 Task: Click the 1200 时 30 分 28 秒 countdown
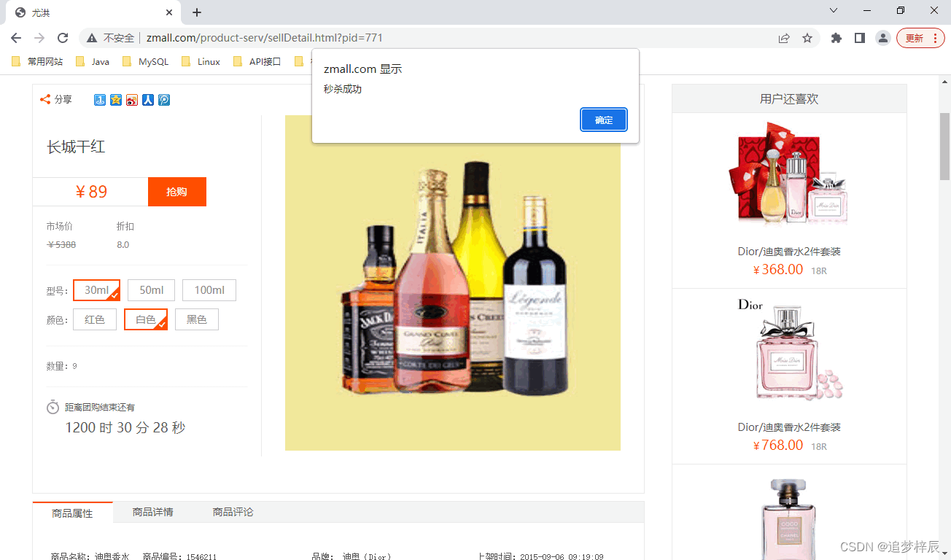click(x=125, y=427)
